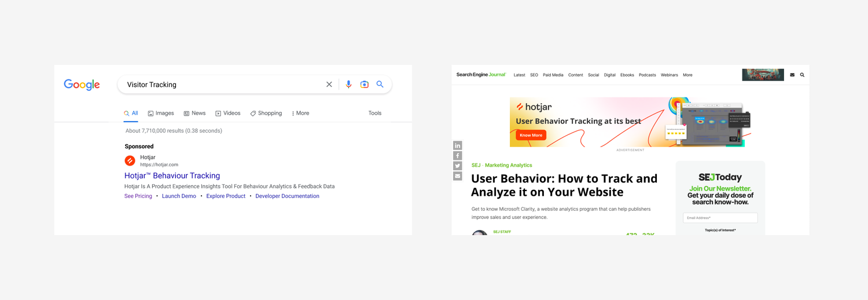
Task: Open the Digital menu item
Action: (610, 75)
